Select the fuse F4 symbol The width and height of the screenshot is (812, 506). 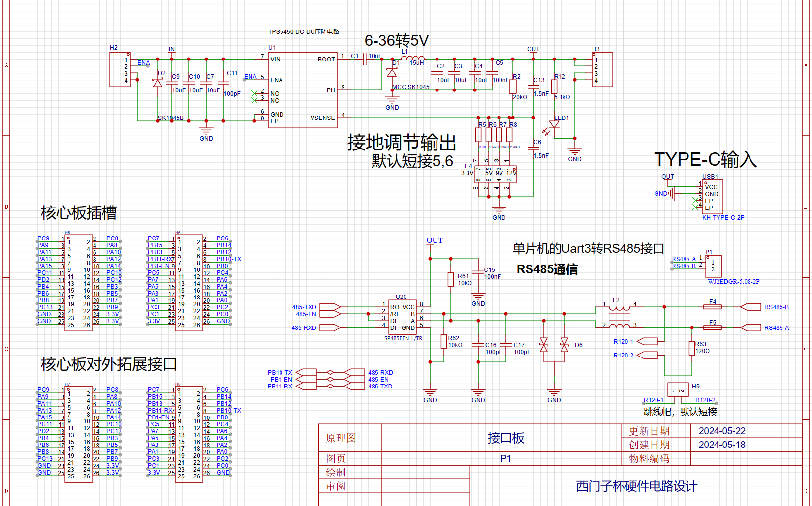coord(714,306)
